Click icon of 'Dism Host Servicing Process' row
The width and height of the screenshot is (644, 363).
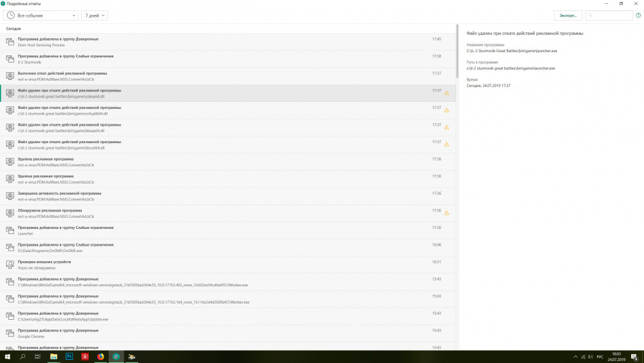coord(10,41)
